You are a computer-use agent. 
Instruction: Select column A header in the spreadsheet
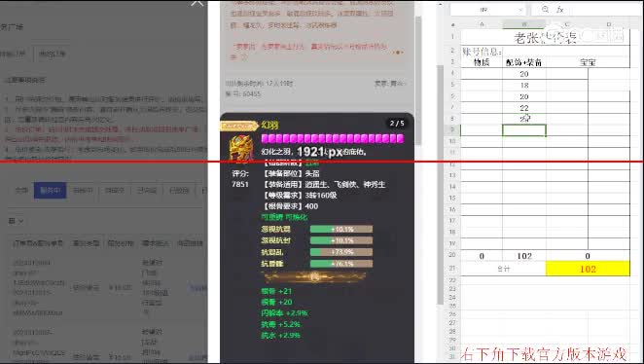coord(482,24)
